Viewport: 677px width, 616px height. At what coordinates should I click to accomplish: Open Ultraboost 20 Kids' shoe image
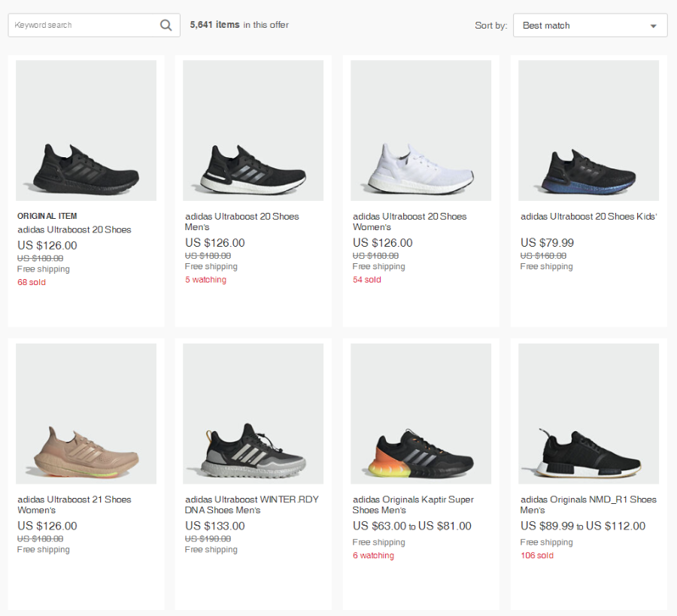pyautogui.click(x=588, y=130)
